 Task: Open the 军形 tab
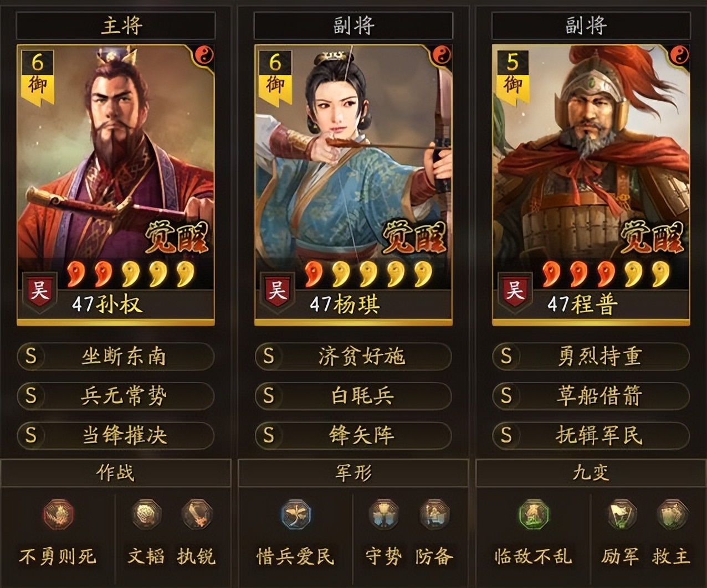pos(353,473)
